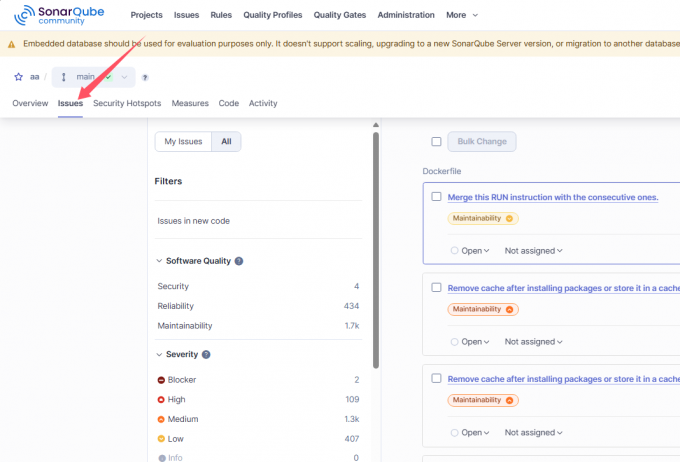Click the Dockerfile file heading
Screen dimensions: 680x462
[x=441, y=171]
